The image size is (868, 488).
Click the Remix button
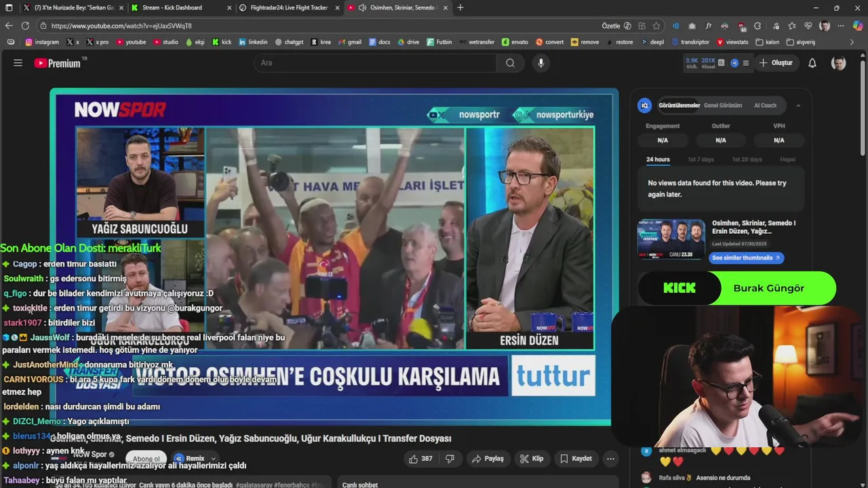pos(189,459)
